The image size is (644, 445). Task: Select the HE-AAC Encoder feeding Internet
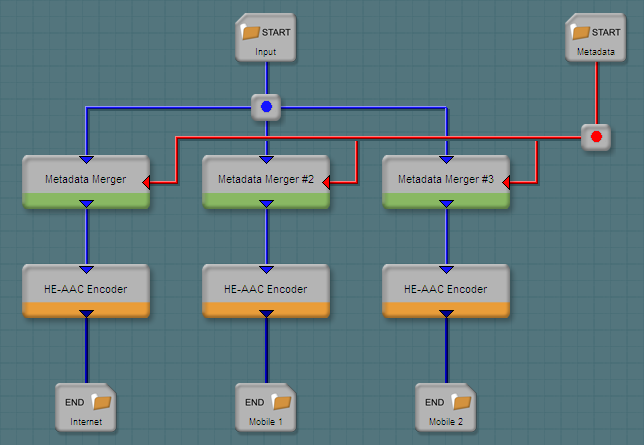(86, 288)
